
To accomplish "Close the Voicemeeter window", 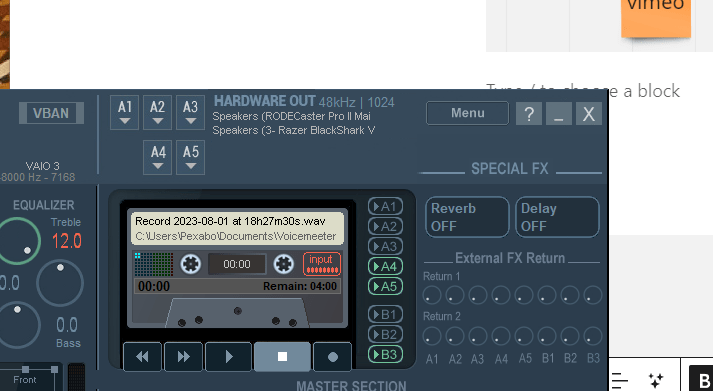I will click(589, 114).
